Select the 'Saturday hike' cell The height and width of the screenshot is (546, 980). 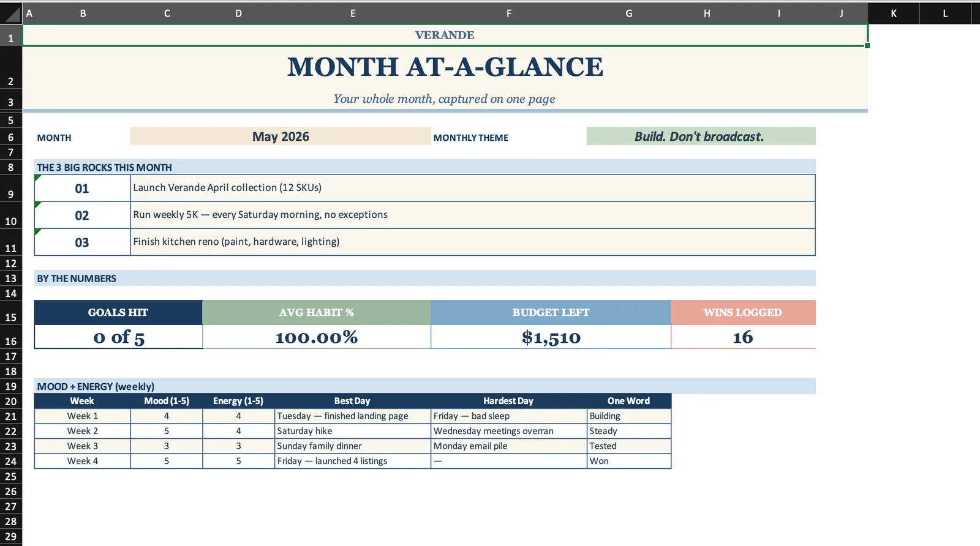[x=353, y=431]
